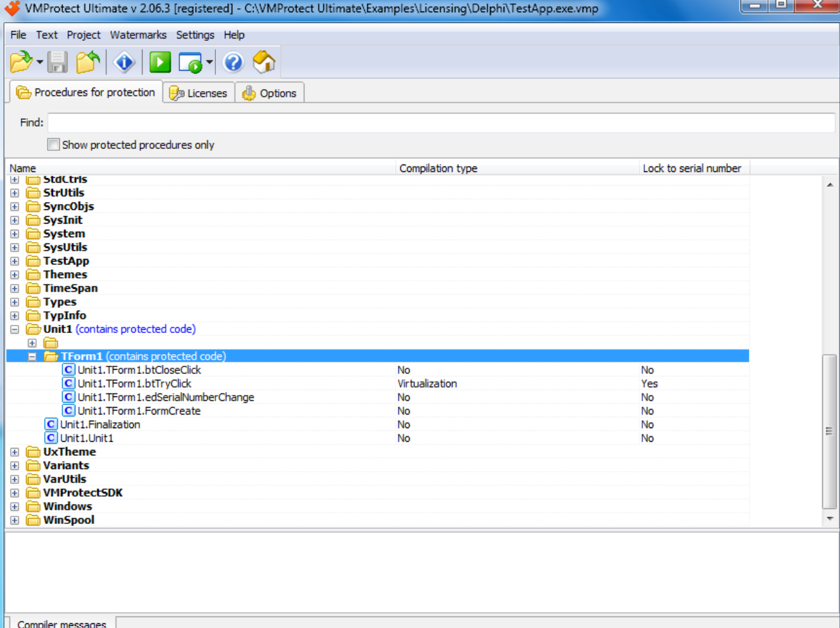Viewport: 840px width, 628px height.
Task: Click the folder icon with green return arrow
Action: [x=88, y=63]
